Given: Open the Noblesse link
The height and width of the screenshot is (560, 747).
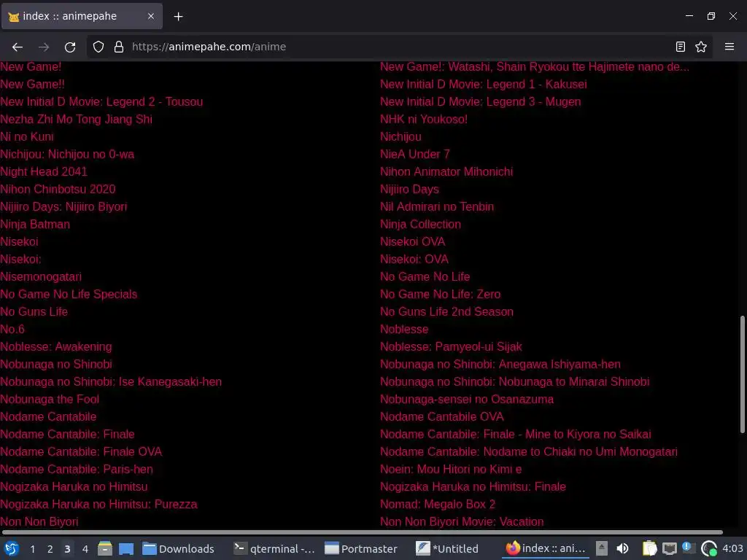Looking at the screenshot, I should point(404,329).
